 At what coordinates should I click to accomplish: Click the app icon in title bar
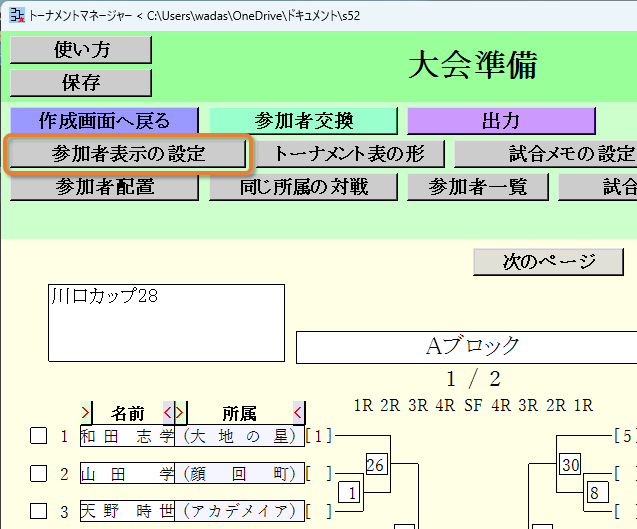click(17, 15)
